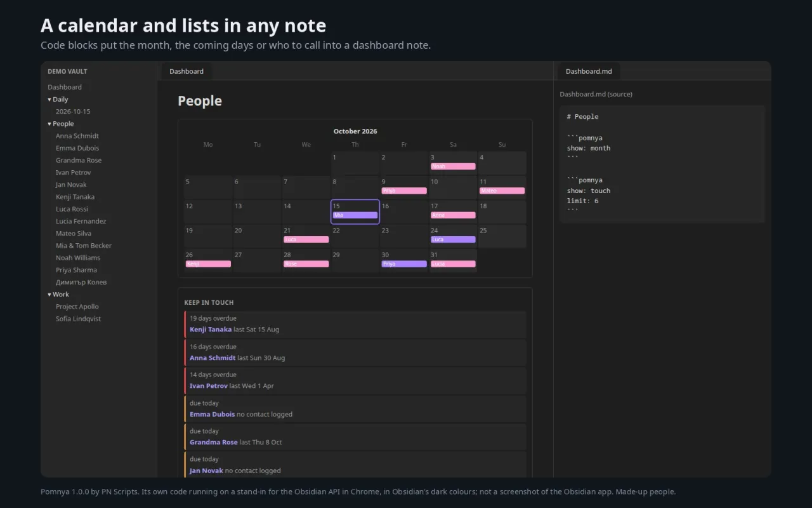Follow the Kenji Tanaka link in Keep in Touch
The height and width of the screenshot is (508, 812).
coord(211,330)
